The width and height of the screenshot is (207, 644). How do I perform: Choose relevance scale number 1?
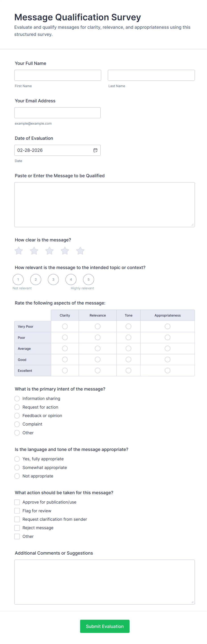tap(18, 280)
